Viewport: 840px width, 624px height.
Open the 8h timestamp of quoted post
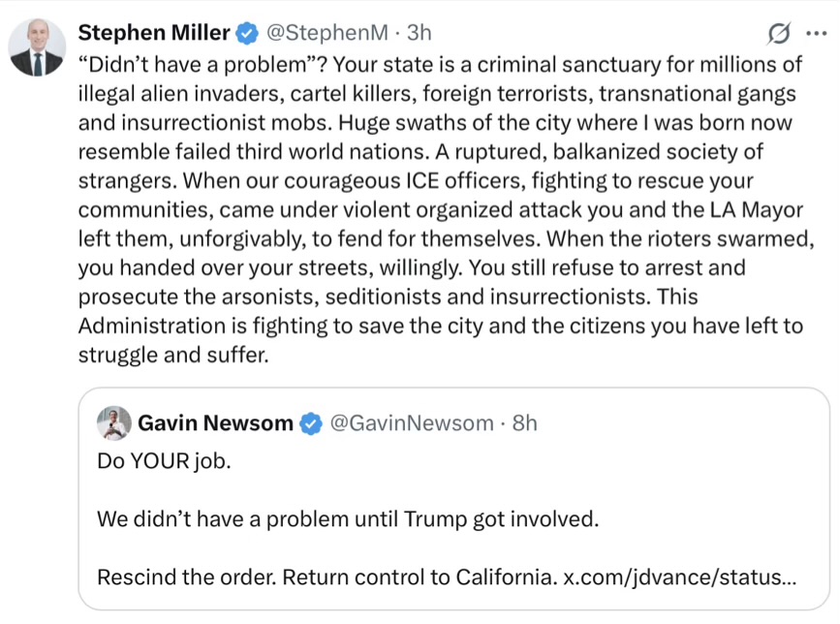[x=524, y=423]
